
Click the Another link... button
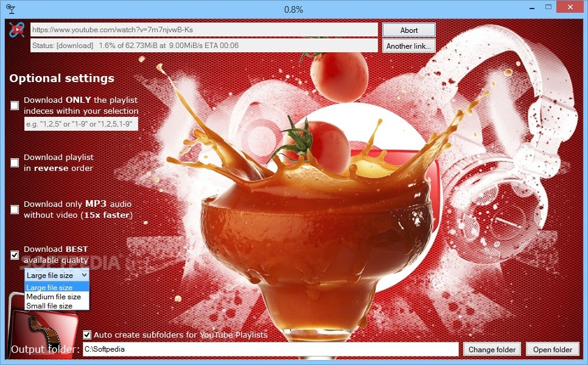(409, 46)
